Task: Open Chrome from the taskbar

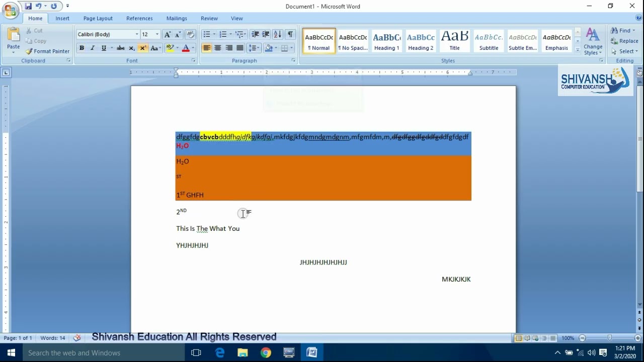Action: pyautogui.click(x=266, y=352)
